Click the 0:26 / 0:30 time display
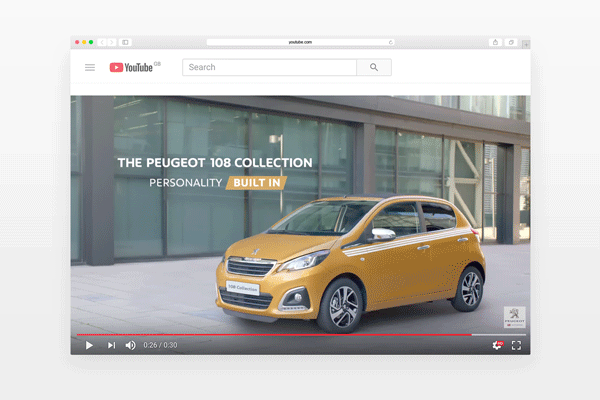 (160, 345)
